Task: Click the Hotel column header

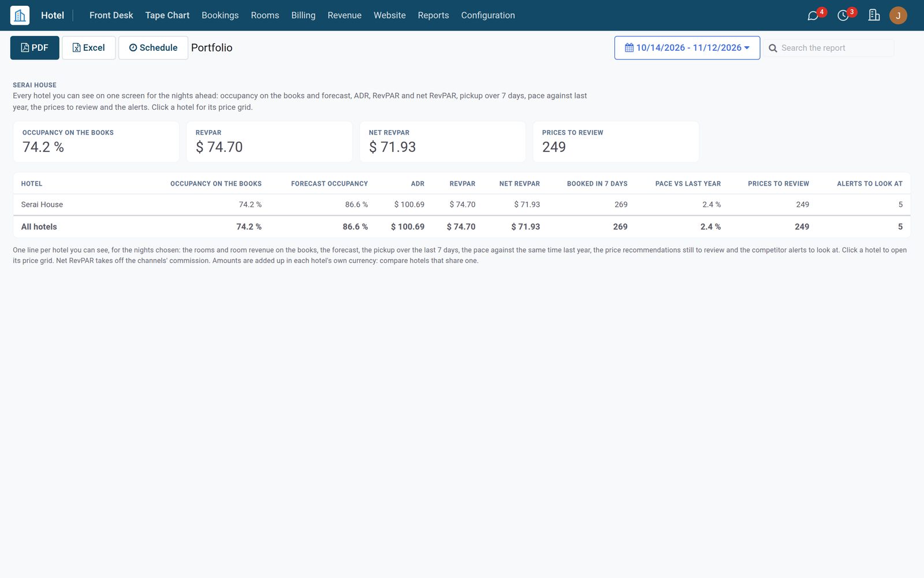Action: [x=32, y=184]
